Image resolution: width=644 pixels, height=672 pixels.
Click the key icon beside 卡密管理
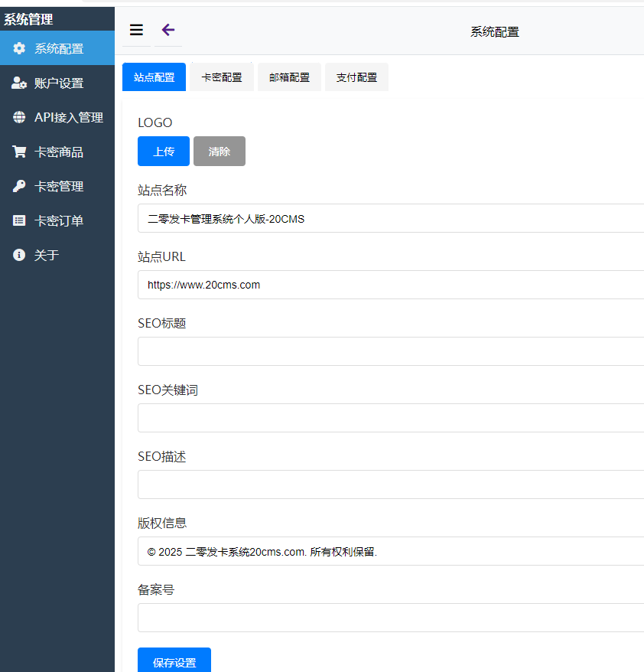pos(19,186)
